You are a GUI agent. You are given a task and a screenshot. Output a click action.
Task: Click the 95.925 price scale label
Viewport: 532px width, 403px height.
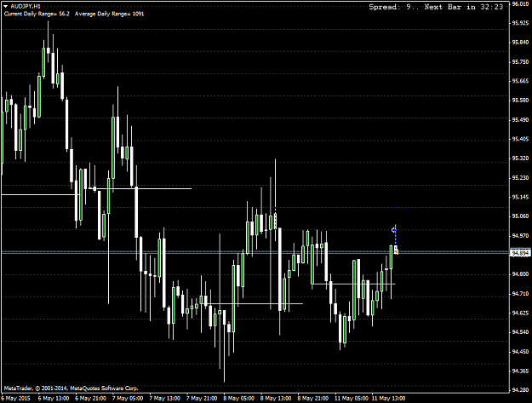520,23
